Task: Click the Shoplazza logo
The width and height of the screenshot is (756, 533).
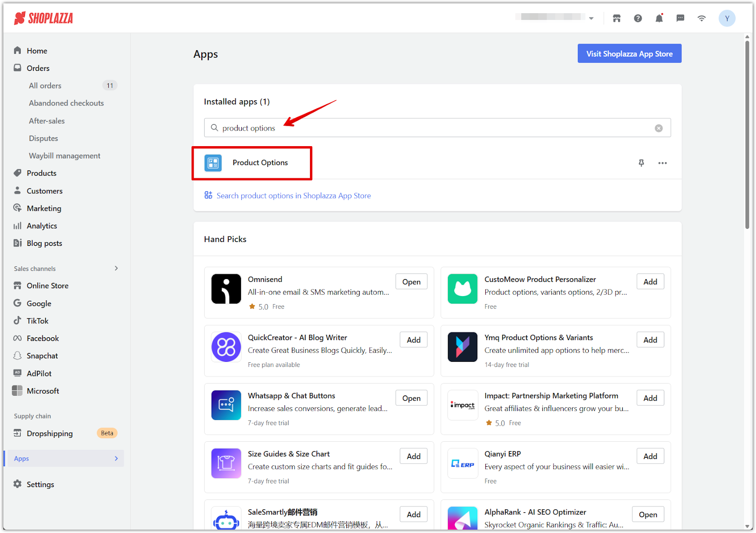Action: point(43,18)
